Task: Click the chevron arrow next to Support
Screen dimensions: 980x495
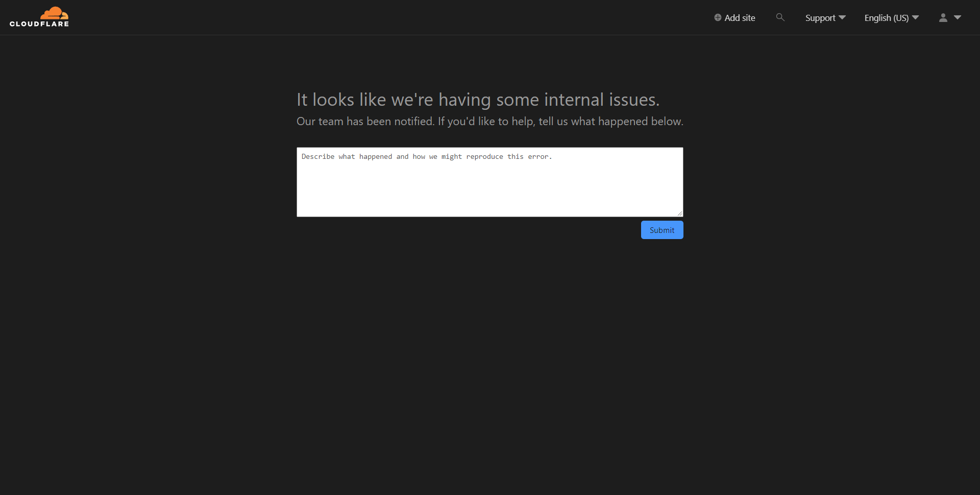Action: pos(842,16)
